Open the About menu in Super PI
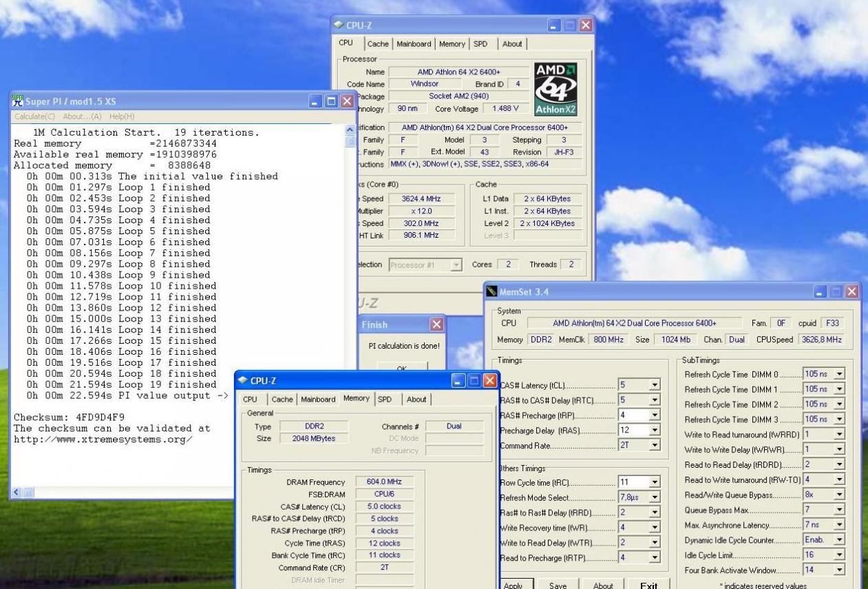Screen dimensions: 868x589 pyautogui.click(x=82, y=116)
